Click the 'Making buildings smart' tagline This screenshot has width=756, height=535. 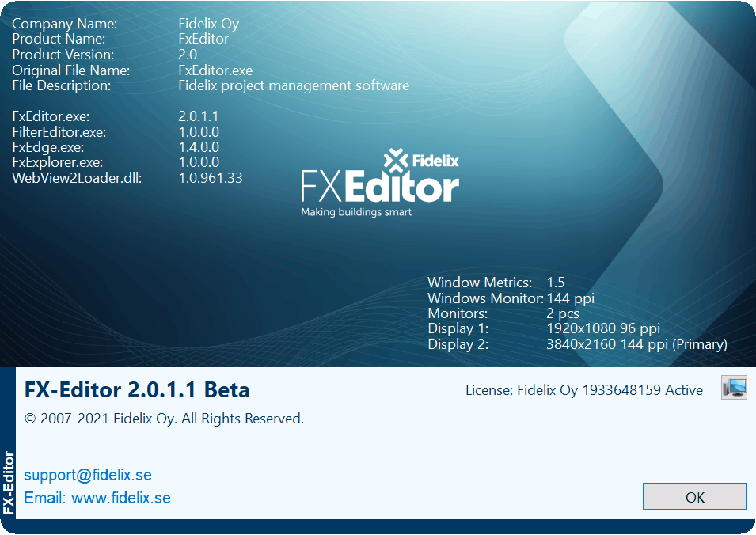pyautogui.click(x=356, y=212)
